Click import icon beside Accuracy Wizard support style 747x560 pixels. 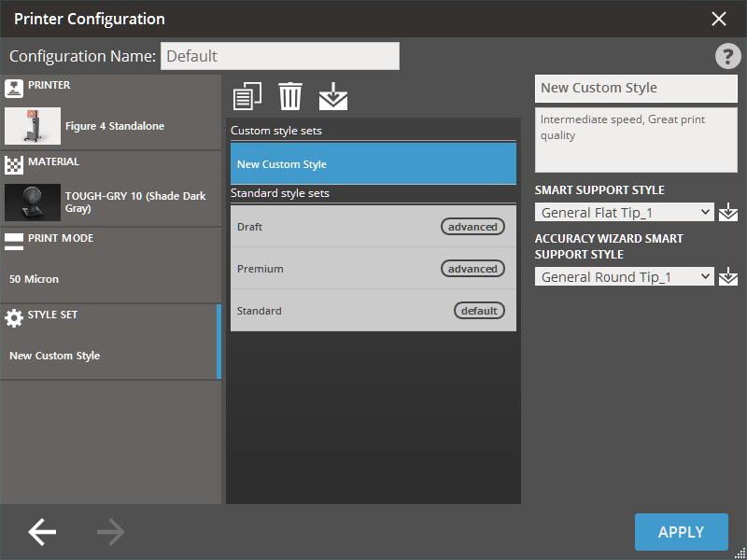point(729,277)
